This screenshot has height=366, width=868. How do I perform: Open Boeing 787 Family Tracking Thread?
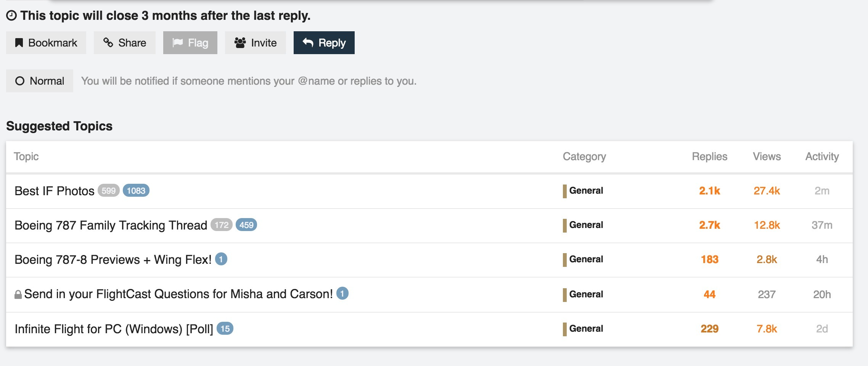111,225
